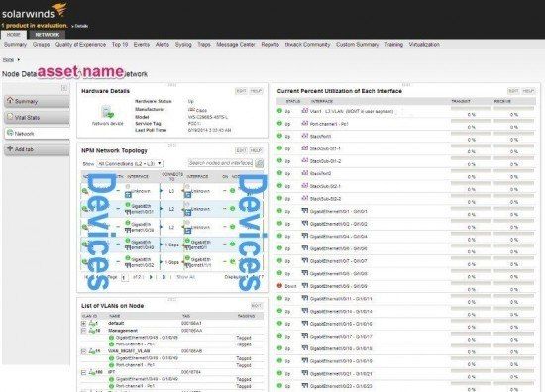Open the Top 10 view

(x=120, y=45)
